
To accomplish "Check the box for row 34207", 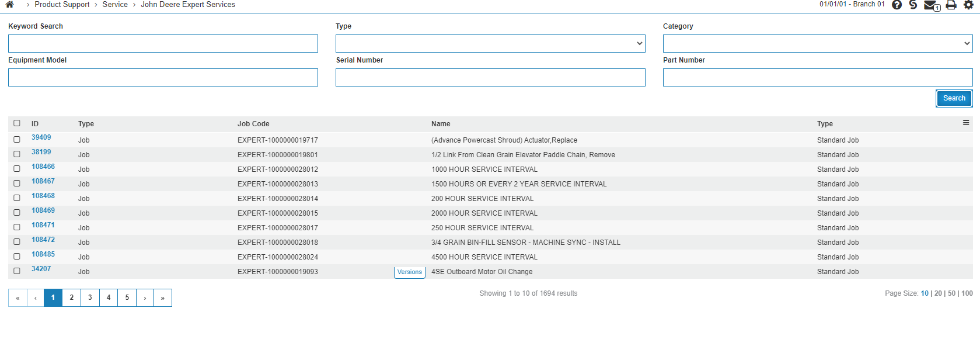I will 17,271.
